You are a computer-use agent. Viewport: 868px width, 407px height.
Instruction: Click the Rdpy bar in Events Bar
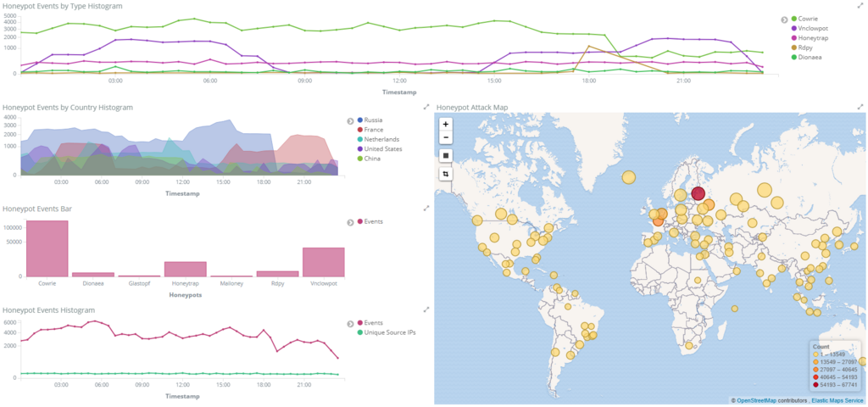click(278, 274)
